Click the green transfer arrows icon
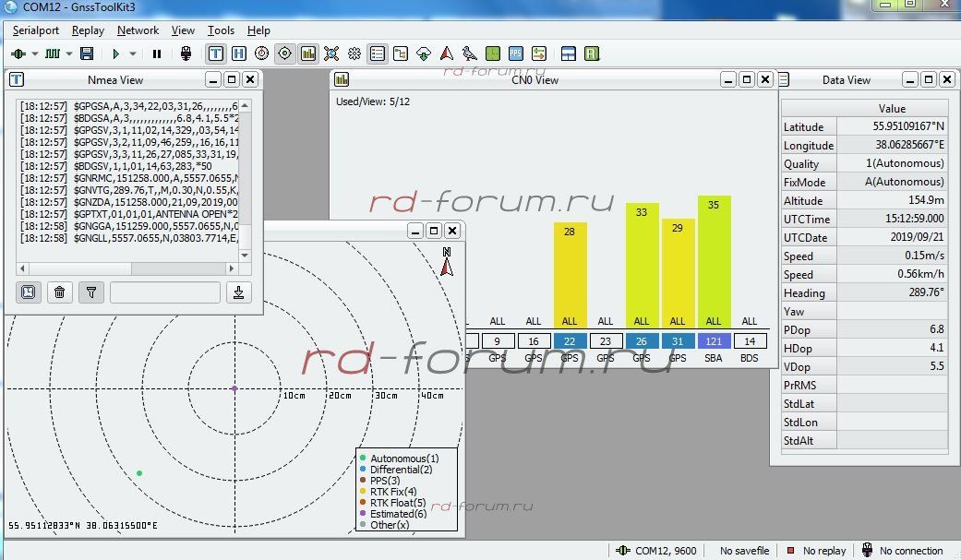Viewport: 961px width, 560px height. point(539,54)
